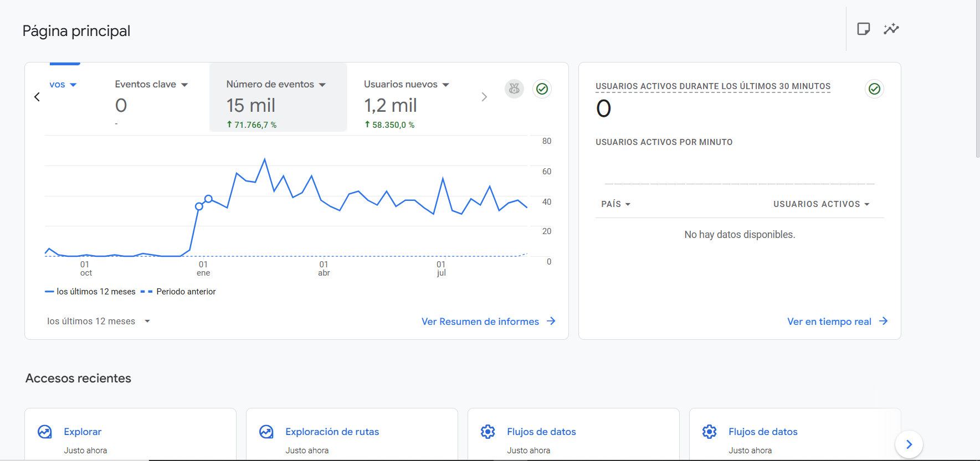Viewport: 980px width, 461px height.
Task: Open the notes icon at top right
Action: pyautogui.click(x=863, y=29)
